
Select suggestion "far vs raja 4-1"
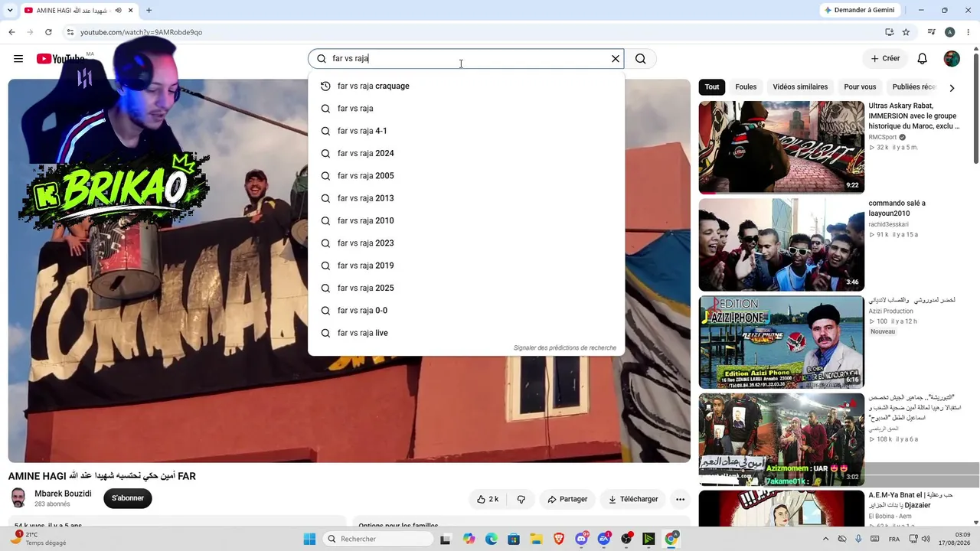[x=466, y=131]
